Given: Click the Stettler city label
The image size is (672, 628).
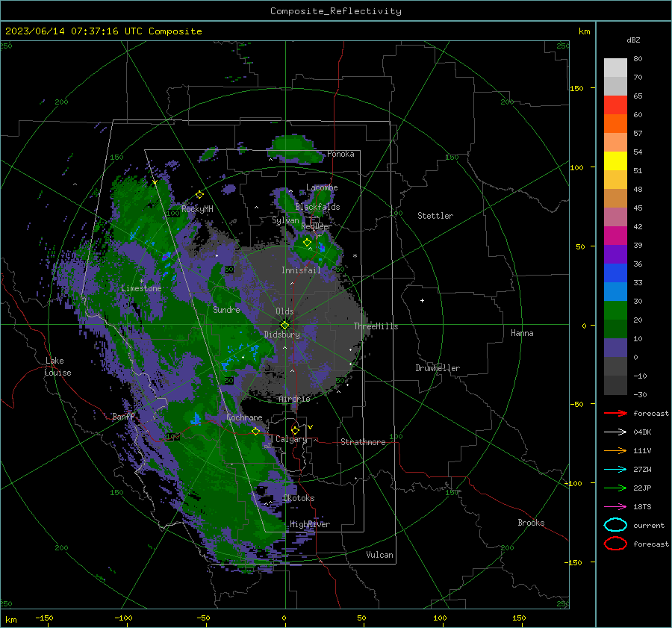Looking at the screenshot, I should [x=435, y=216].
